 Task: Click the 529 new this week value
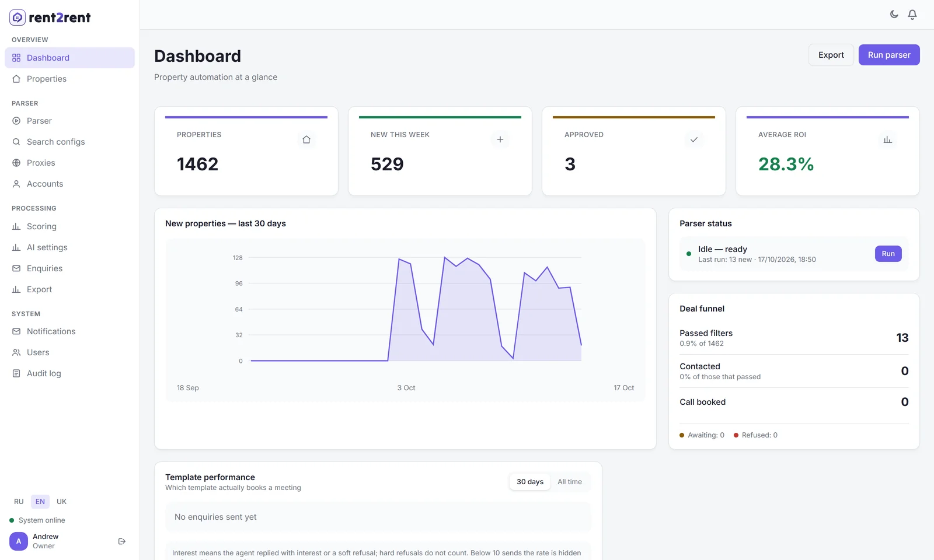click(x=387, y=164)
